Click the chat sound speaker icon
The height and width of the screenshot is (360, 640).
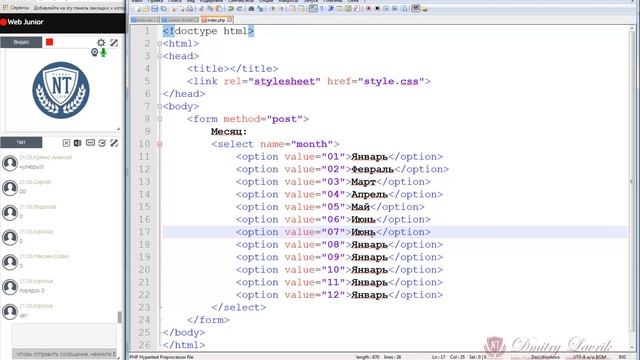[78, 142]
